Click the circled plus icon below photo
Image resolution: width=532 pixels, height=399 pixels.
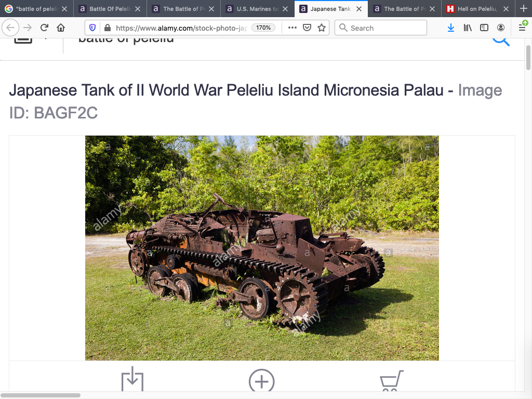pyautogui.click(x=261, y=381)
